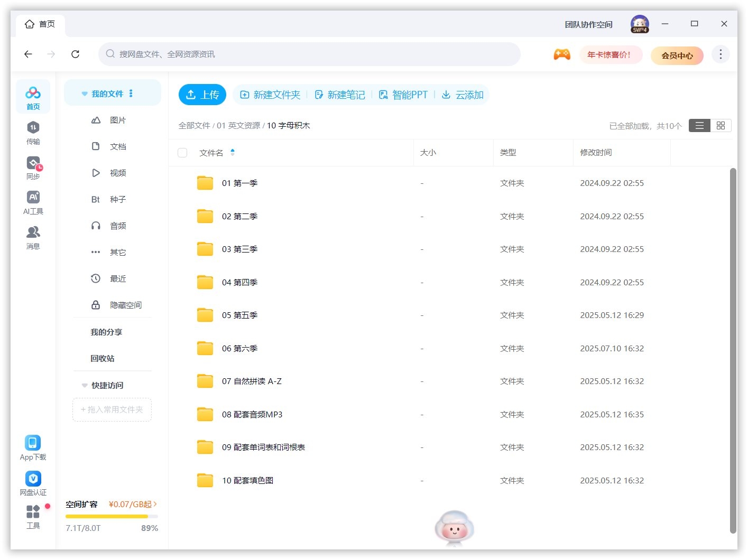
Task: Open the 我的文件 options via the three-dot menu
Action: (x=131, y=93)
